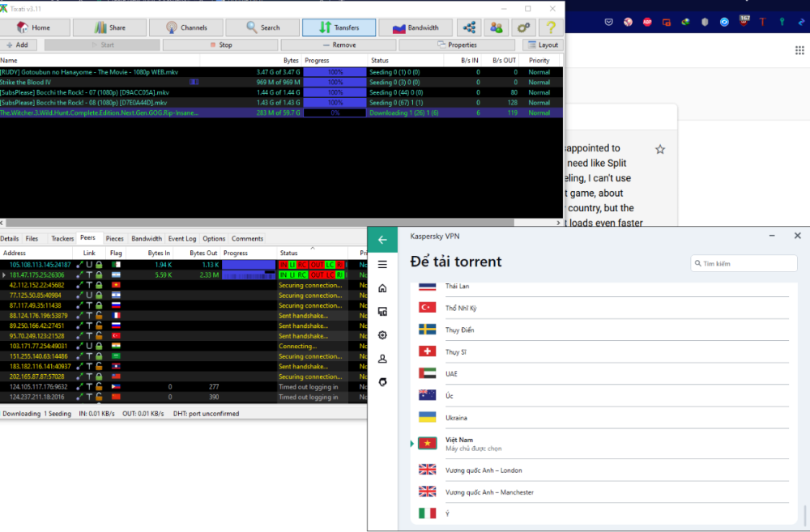Switch to the Event Log tab
The width and height of the screenshot is (810, 532).
(x=182, y=239)
